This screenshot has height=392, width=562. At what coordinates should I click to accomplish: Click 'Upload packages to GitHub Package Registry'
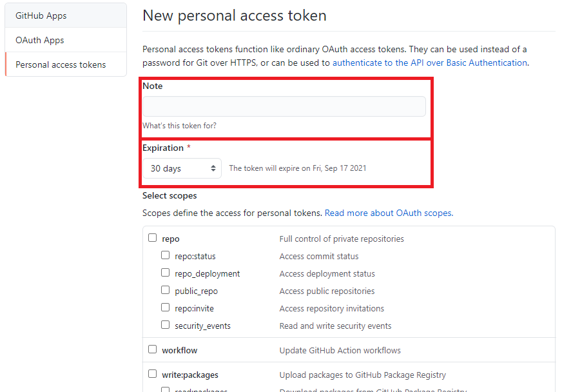[x=363, y=375]
